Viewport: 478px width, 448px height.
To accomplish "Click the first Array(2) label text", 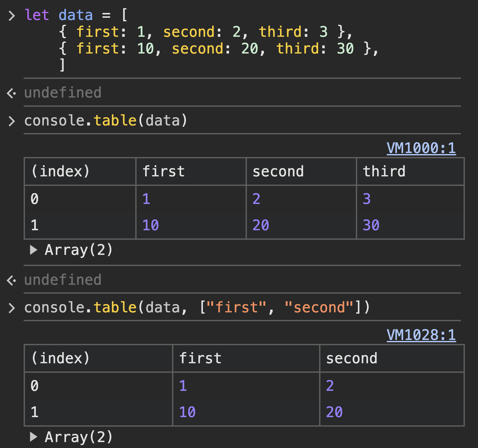I will (79, 250).
